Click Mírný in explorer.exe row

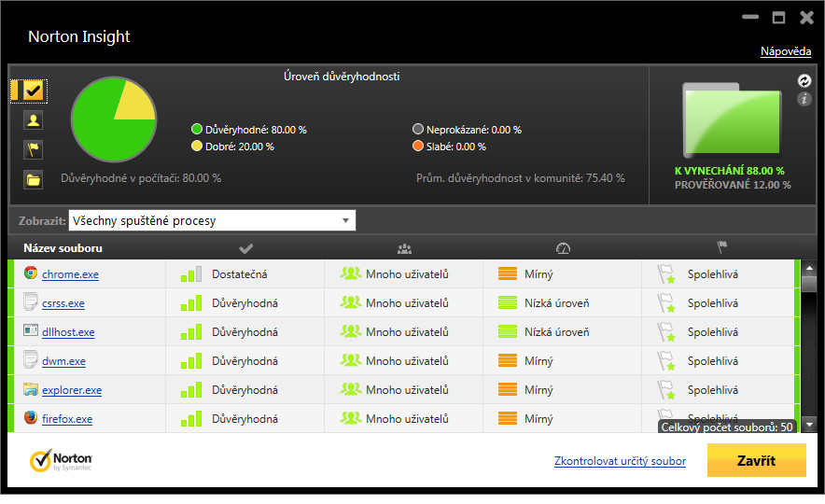click(x=538, y=390)
